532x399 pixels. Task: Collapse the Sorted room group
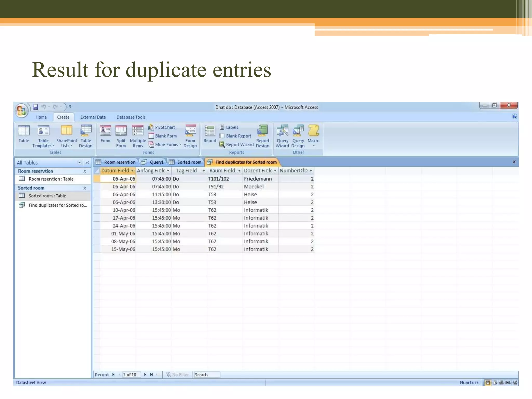[85, 188]
